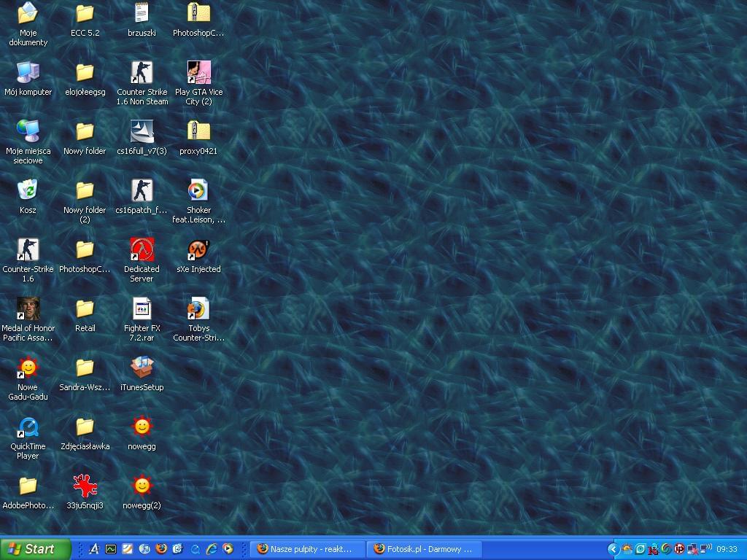Select the nowegg(2) sun icon

[142, 492]
